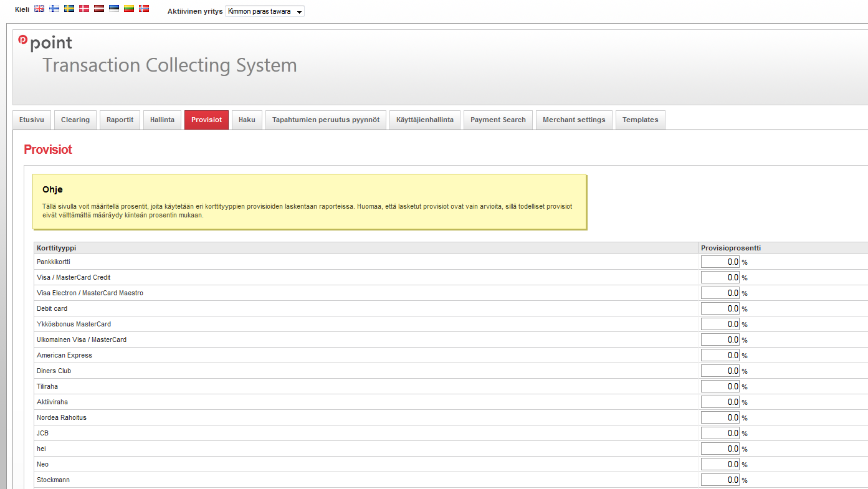Click Transaction Collecting System header title

click(x=169, y=65)
